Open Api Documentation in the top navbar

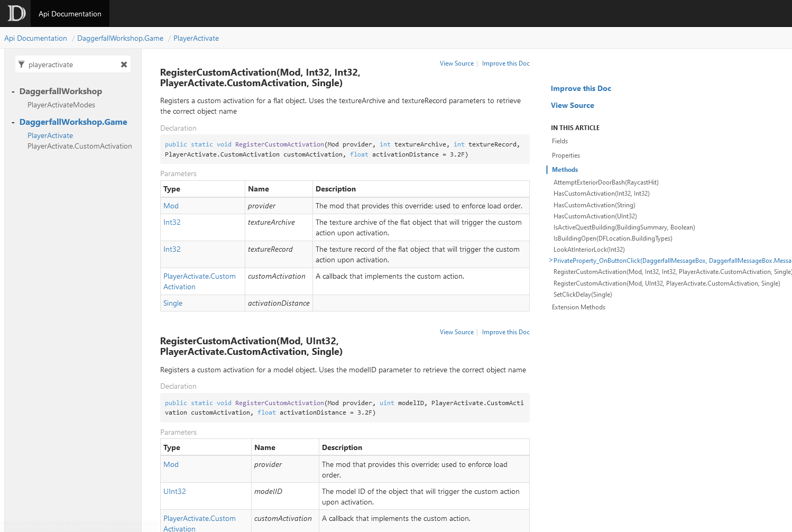click(70, 14)
